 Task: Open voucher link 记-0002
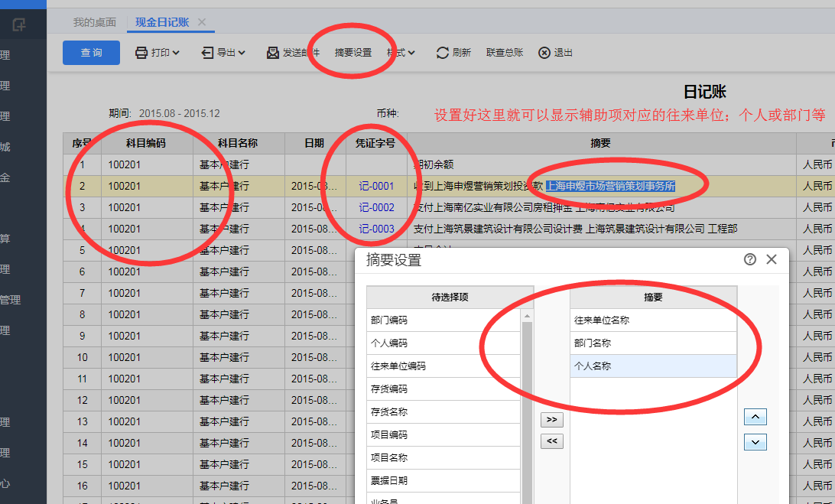click(376, 207)
